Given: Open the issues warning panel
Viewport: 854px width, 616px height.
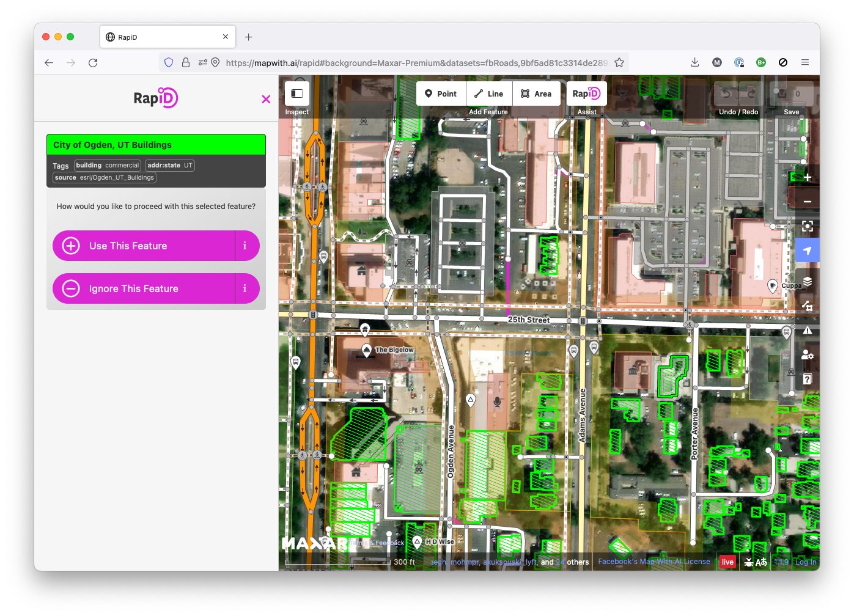Looking at the screenshot, I should [x=808, y=330].
